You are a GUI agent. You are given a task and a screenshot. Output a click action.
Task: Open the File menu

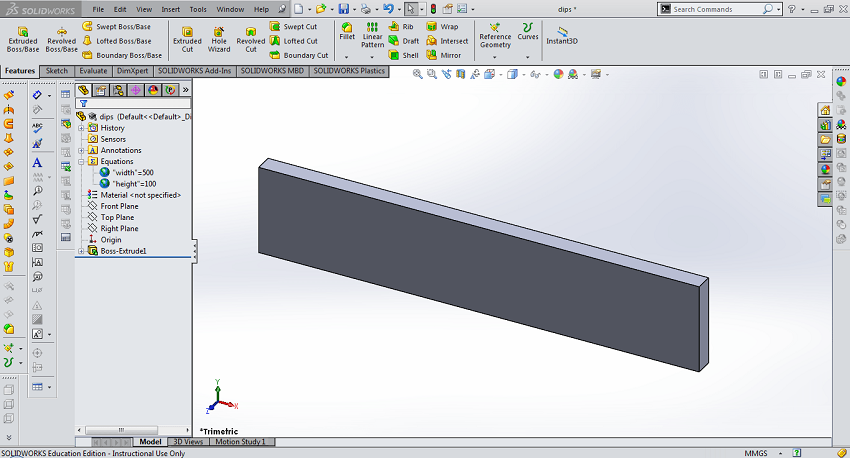[x=98, y=9]
